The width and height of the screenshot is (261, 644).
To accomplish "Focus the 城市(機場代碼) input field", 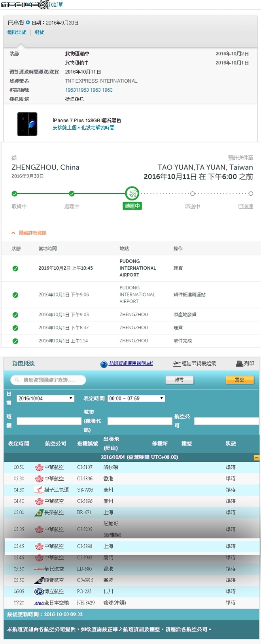I will tap(140, 421).
